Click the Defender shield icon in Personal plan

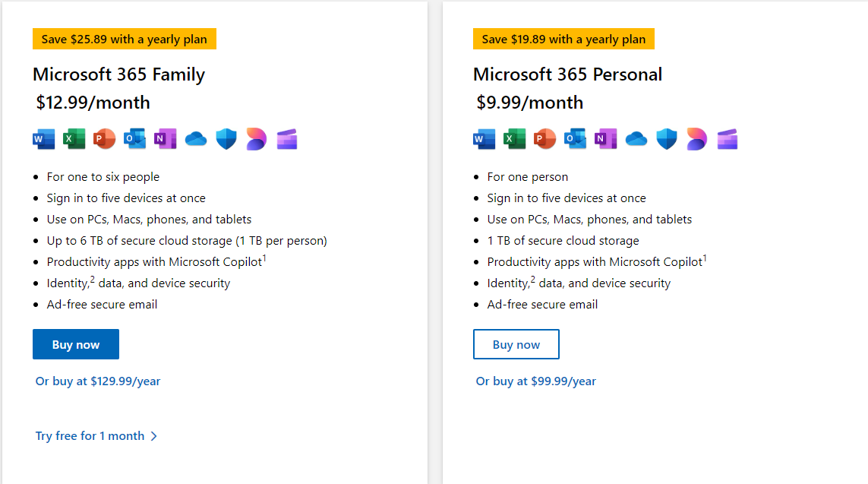(x=667, y=139)
